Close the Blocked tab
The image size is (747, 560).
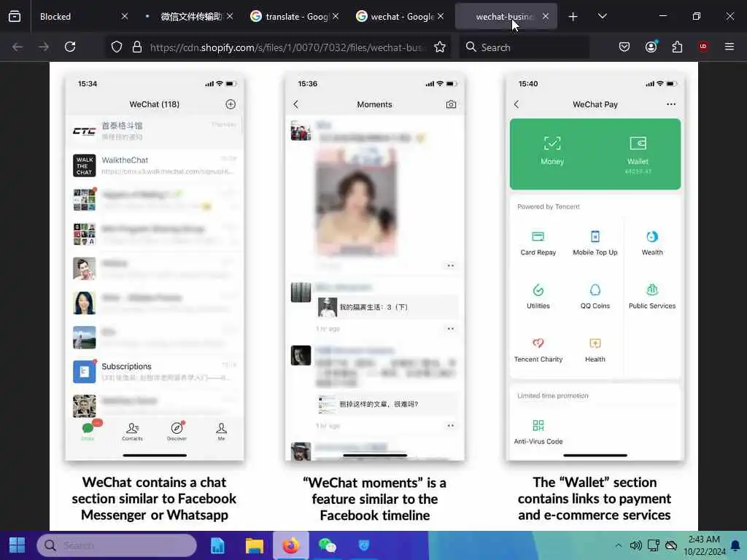pyautogui.click(x=124, y=17)
